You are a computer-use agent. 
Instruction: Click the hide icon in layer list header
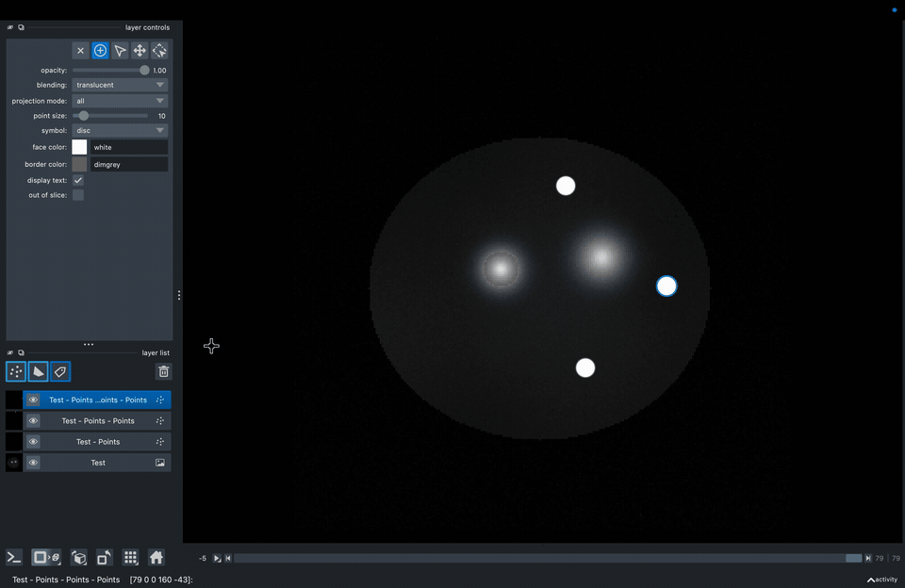[x=9, y=352]
